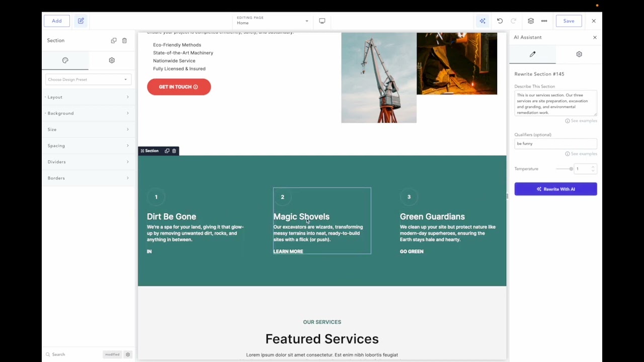This screenshot has height=362, width=644.
Task: Open the three-dots more options menu
Action: click(x=544, y=21)
